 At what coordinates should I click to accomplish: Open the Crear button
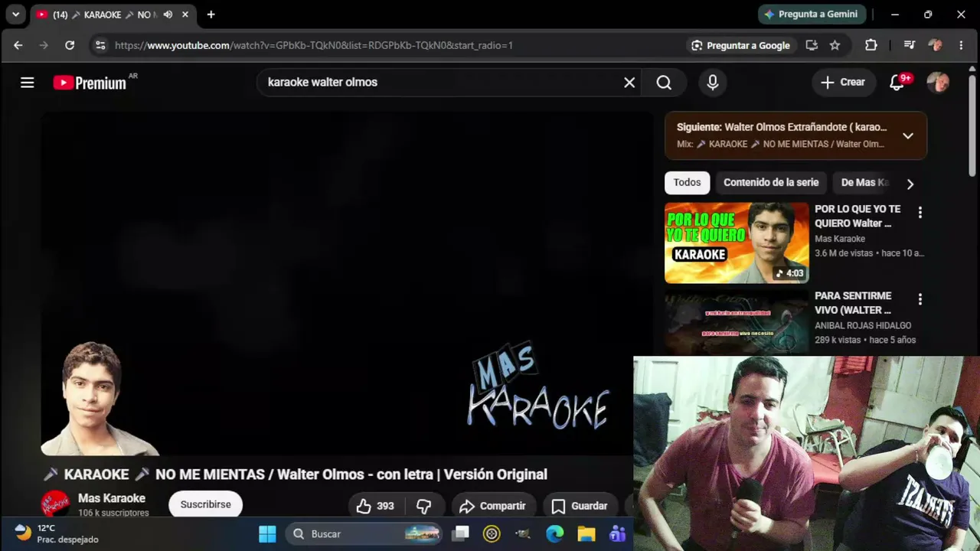843,83
